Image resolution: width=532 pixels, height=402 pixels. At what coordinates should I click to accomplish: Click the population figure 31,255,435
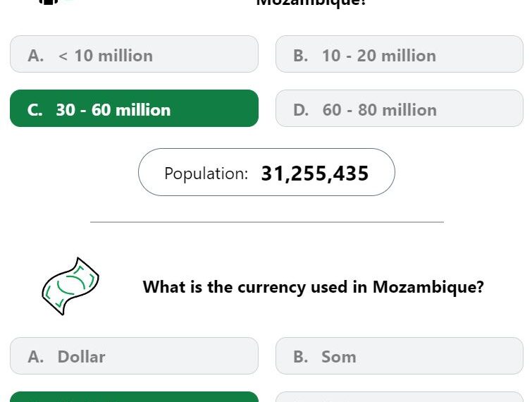coord(314,173)
